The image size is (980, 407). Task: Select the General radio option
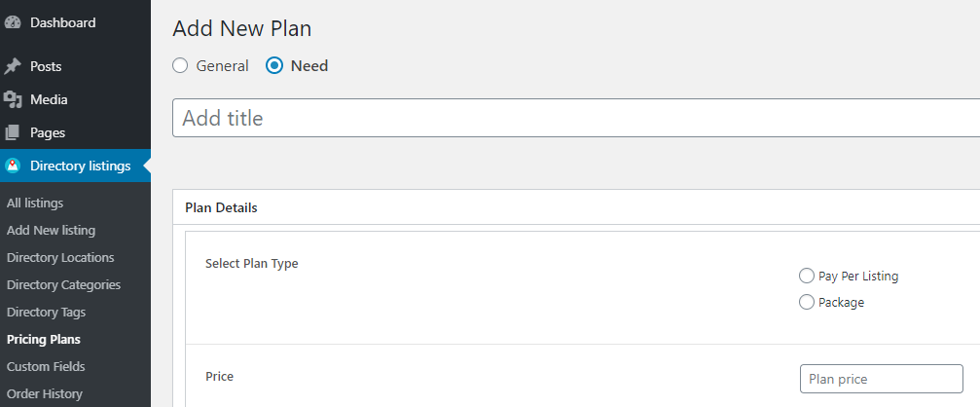coord(180,65)
